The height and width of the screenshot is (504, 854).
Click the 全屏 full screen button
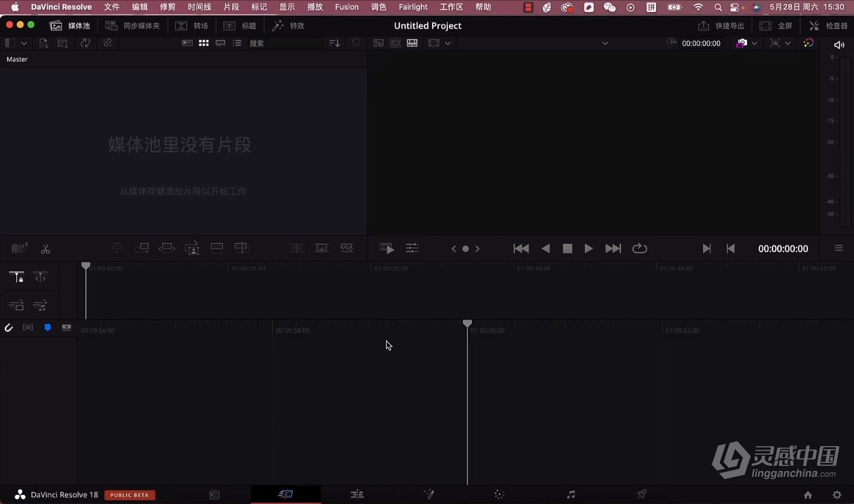tap(776, 26)
